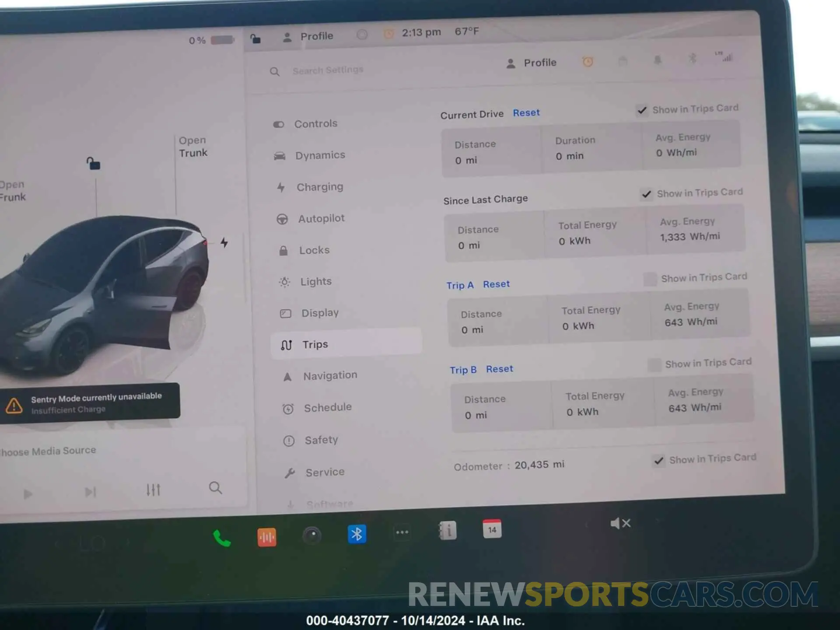Image resolution: width=840 pixels, height=630 pixels.
Task: Go to Navigation settings
Action: point(320,376)
